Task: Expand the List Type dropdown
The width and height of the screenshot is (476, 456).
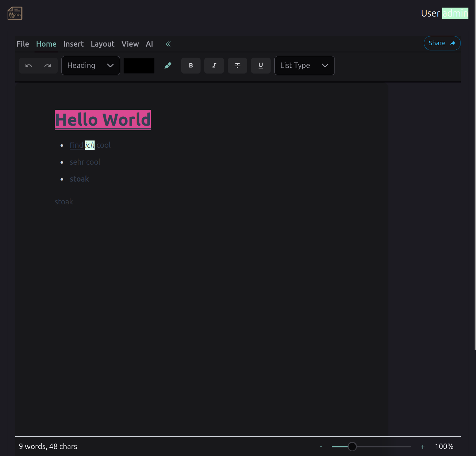Action: click(304, 66)
